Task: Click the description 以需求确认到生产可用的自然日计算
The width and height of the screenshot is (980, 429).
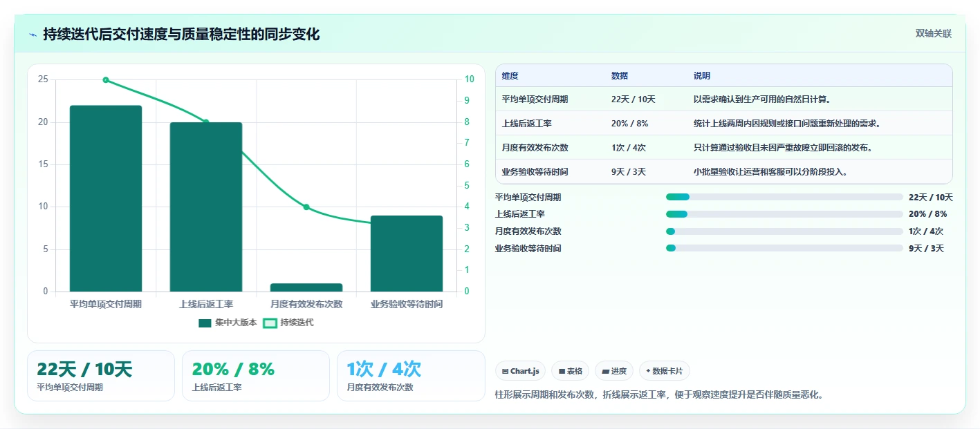Action: point(762,99)
